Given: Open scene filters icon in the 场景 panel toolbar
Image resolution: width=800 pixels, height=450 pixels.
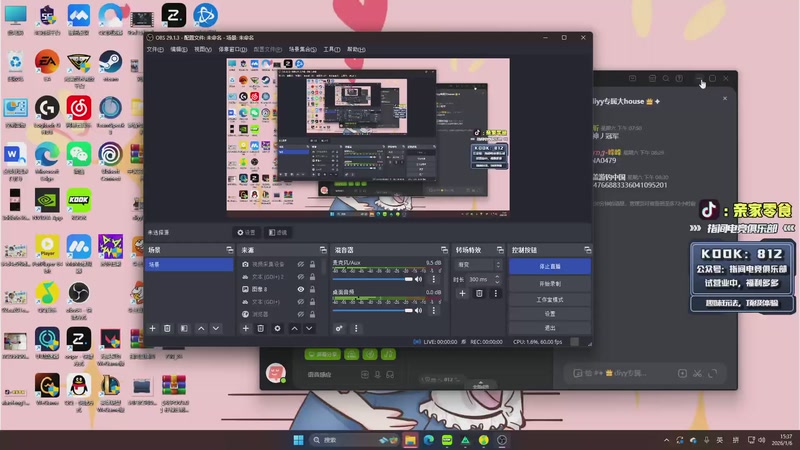Looking at the screenshot, I should (184, 329).
